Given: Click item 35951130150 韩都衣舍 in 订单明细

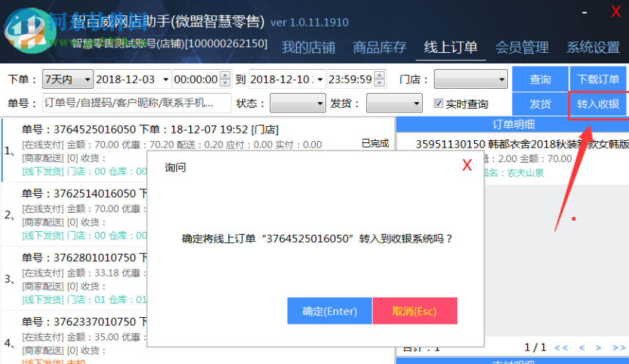Looking at the screenshot, I should click(522, 145).
